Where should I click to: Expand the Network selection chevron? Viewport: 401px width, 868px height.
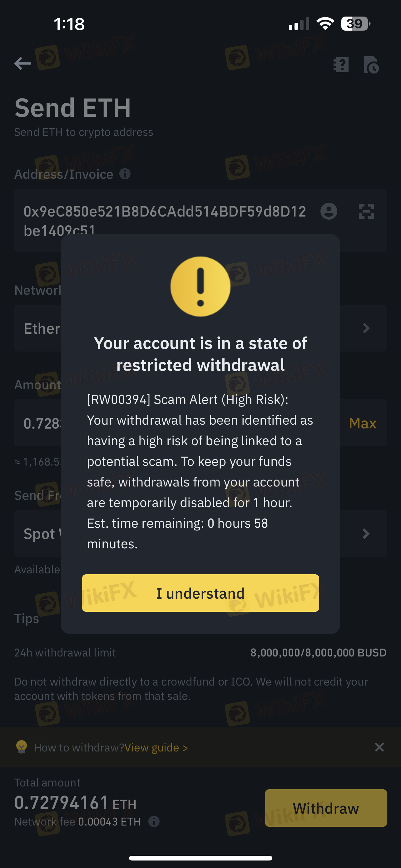click(366, 328)
